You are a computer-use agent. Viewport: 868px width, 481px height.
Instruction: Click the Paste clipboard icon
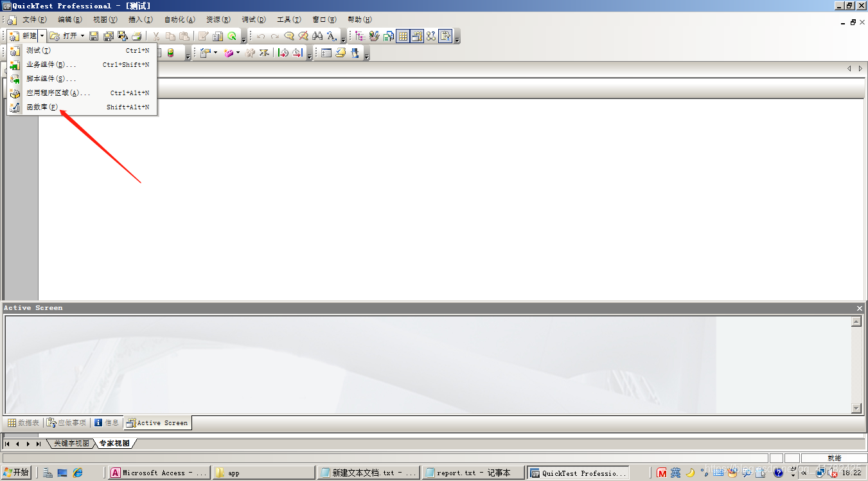click(184, 36)
